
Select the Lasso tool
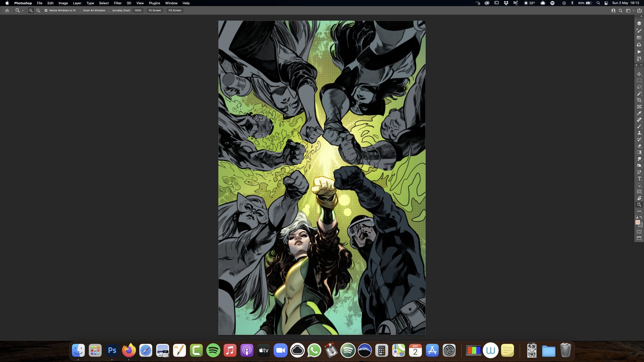click(x=639, y=87)
